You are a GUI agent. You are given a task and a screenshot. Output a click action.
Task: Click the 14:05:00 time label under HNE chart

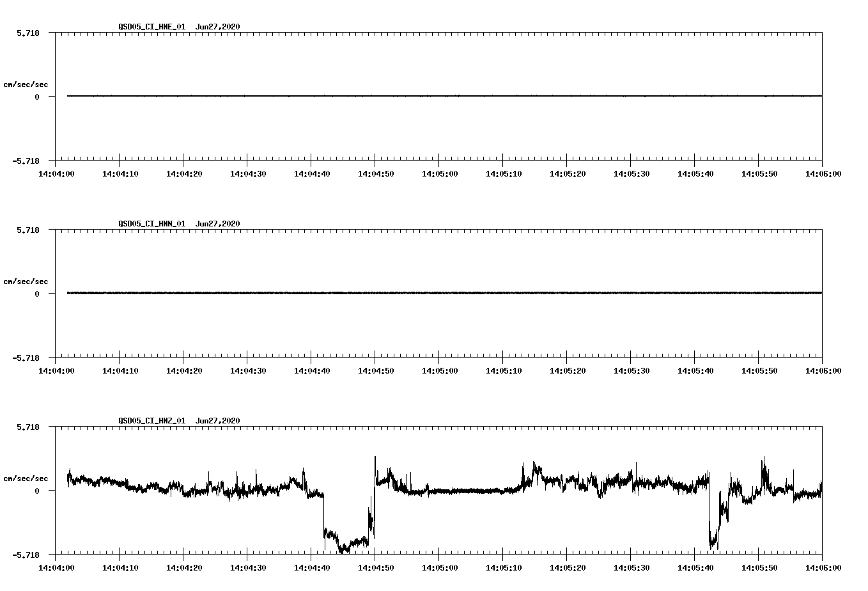point(440,173)
